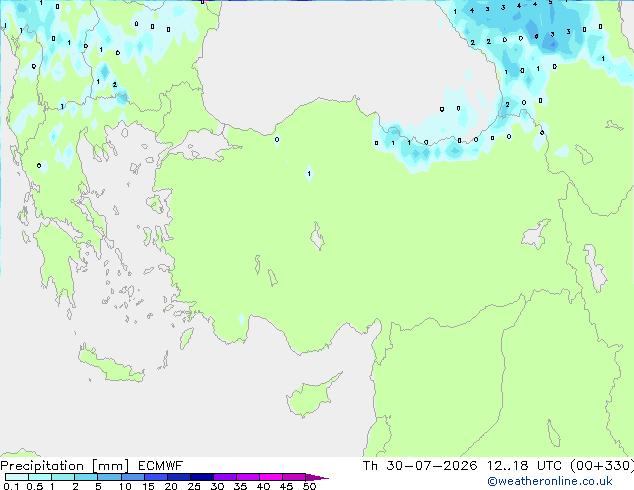Screen dimensions: 634x490
Task: Select the 35–40 mm legend color swatch
Action: pyautogui.click(x=247, y=477)
